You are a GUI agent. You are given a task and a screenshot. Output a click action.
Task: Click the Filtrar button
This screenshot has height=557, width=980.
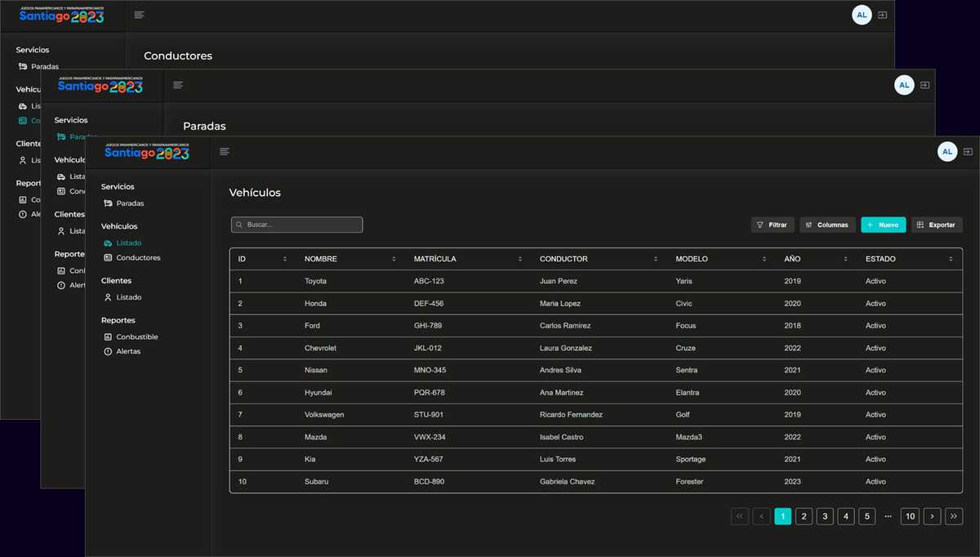click(772, 225)
